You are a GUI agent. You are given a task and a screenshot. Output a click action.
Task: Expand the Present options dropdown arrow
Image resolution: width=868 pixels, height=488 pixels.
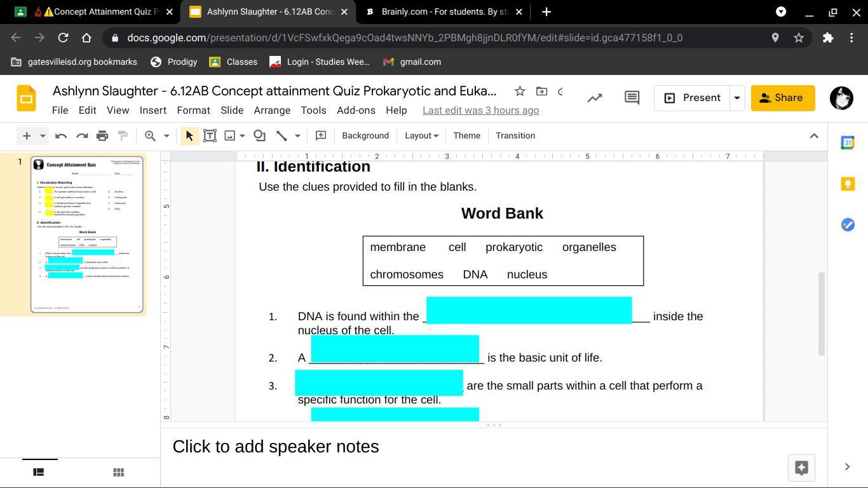[x=737, y=98]
